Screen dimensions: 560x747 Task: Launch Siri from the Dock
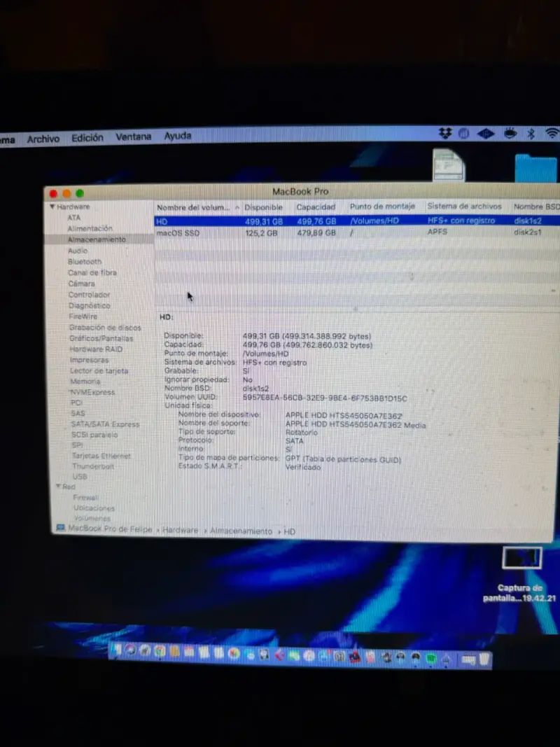(130, 650)
